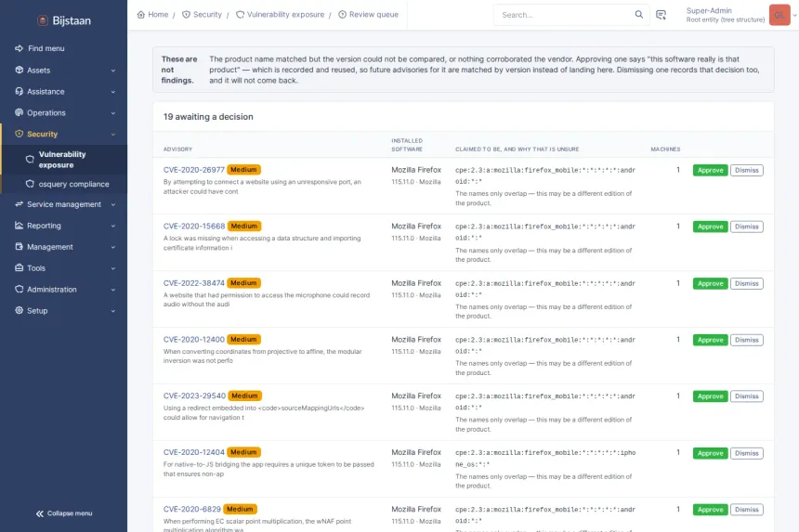The image size is (799, 532).
Task: Click the Operations icon in sidebar
Action: click(x=19, y=112)
